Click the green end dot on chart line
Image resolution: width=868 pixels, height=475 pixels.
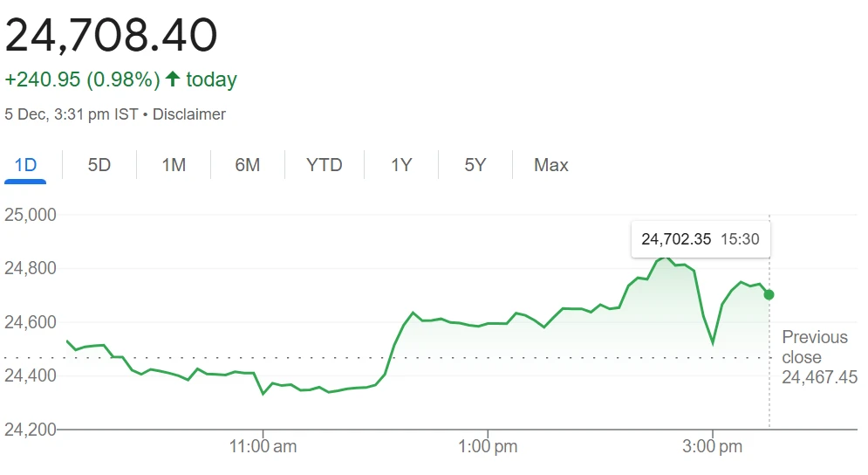[769, 294]
